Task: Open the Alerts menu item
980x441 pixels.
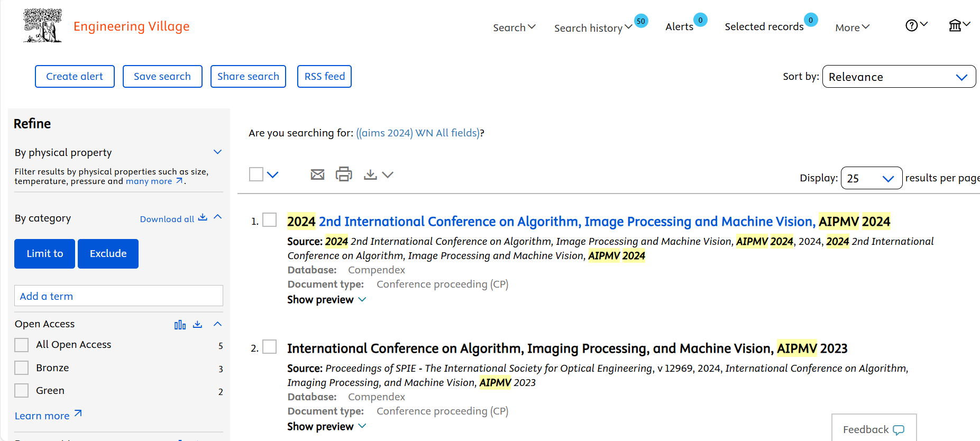Action: (x=679, y=26)
